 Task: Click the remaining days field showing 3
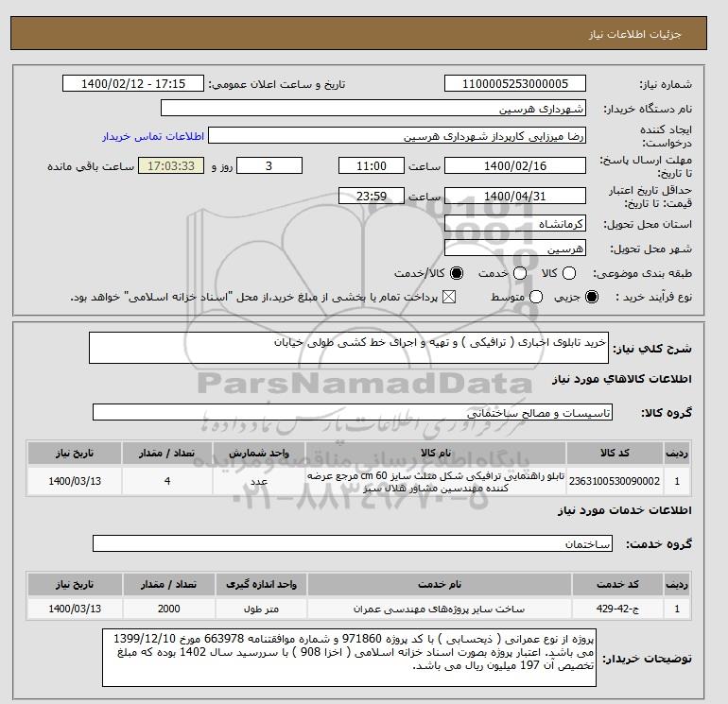pos(269,165)
